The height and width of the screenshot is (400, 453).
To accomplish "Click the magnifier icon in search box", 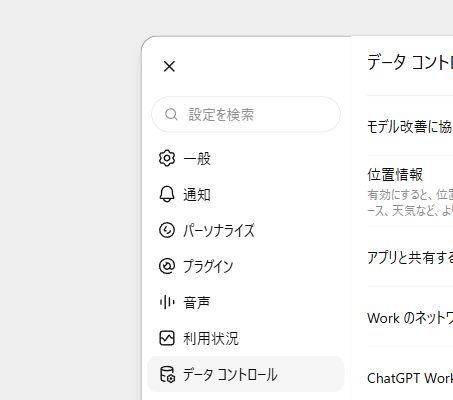I will pos(171,114).
